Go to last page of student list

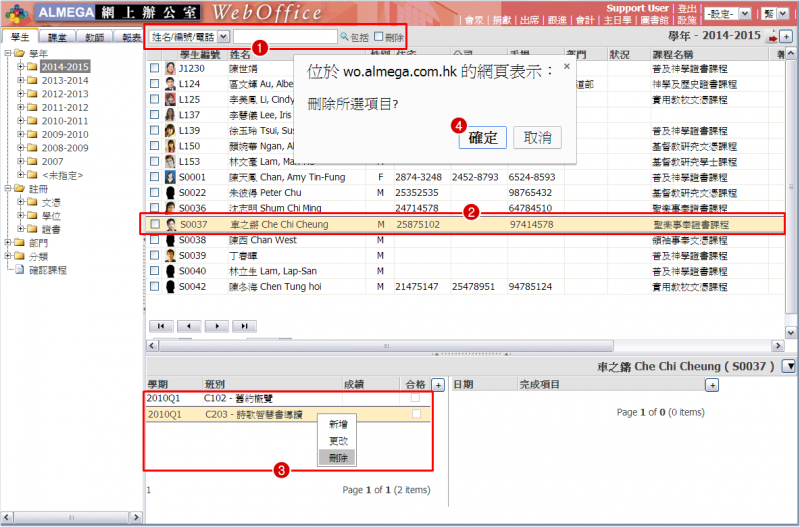[x=244, y=326]
